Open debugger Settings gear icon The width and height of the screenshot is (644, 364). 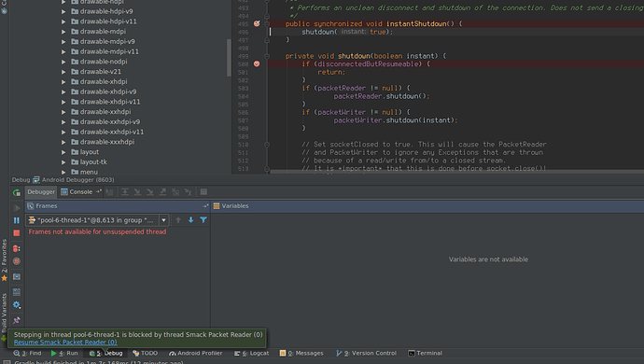[x=17, y=305]
